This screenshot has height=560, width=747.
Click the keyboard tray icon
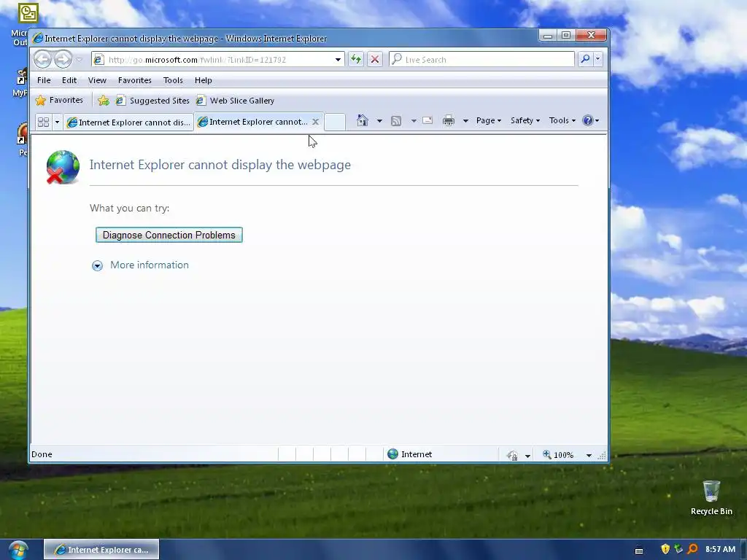pyautogui.click(x=639, y=551)
